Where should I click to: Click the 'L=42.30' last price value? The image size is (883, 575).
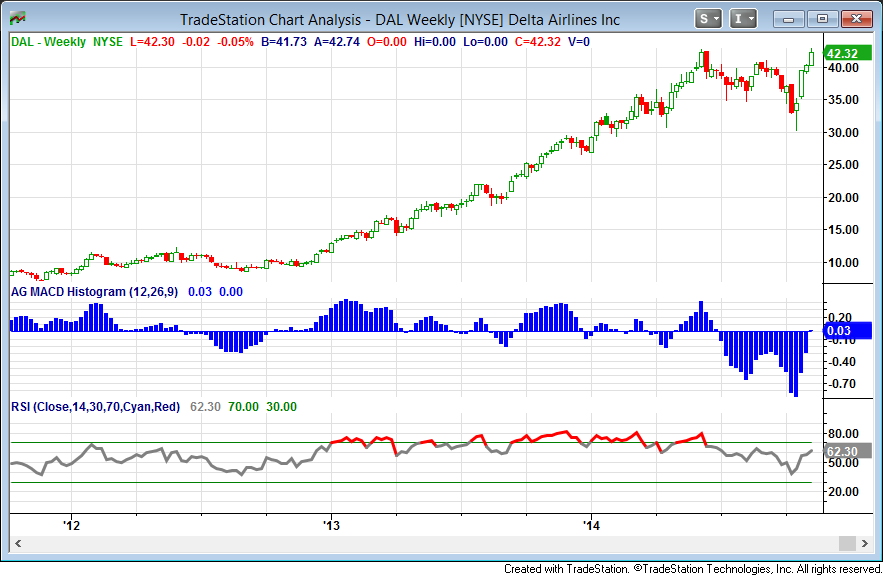(x=152, y=42)
